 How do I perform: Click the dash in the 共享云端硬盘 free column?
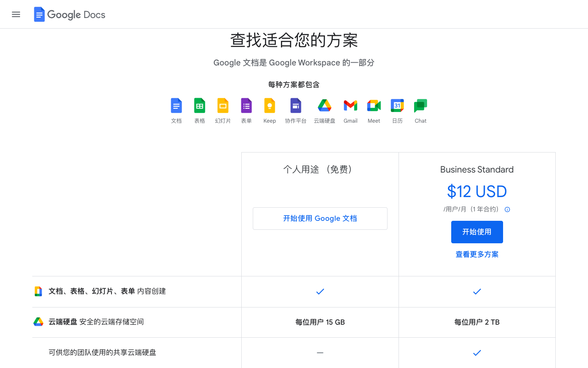click(x=320, y=353)
